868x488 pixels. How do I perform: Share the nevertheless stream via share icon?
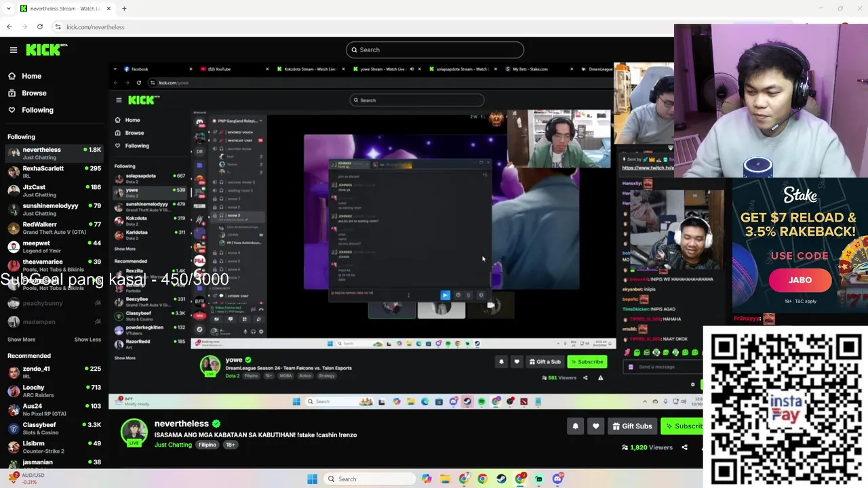[684, 447]
